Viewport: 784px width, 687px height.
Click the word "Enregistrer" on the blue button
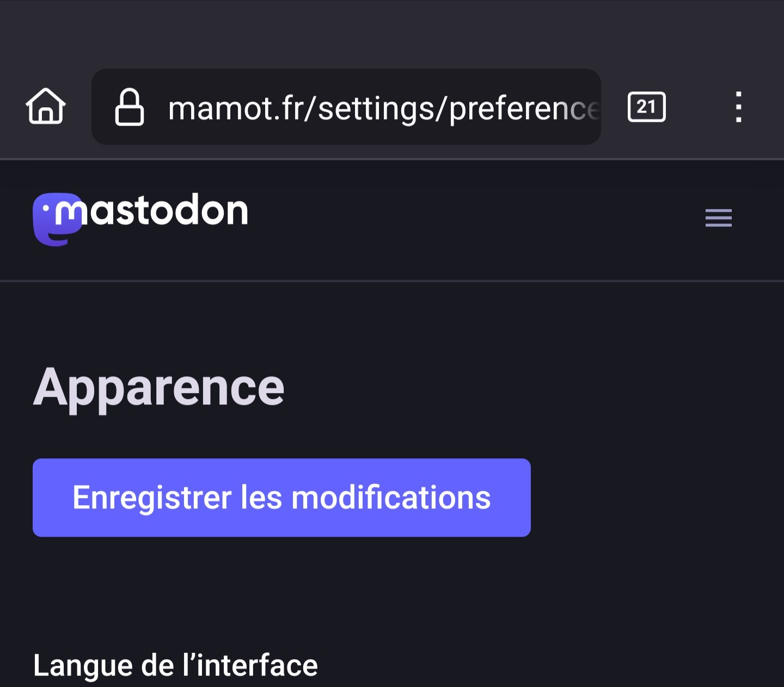click(x=152, y=498)
